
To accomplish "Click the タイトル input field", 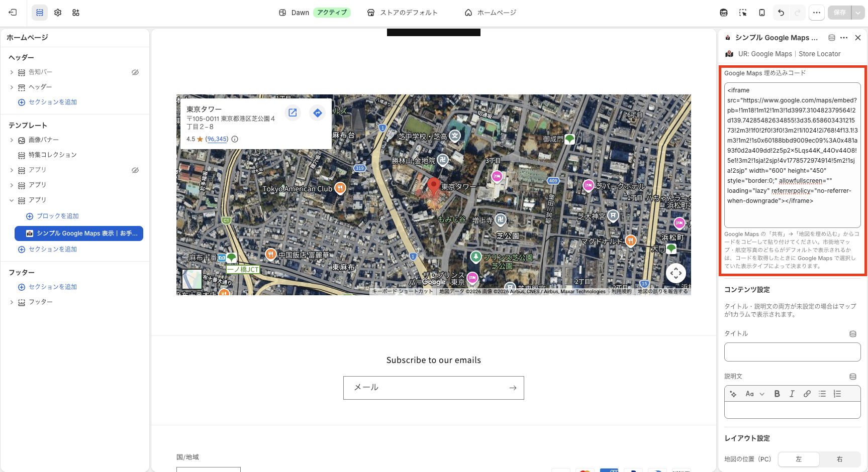I will pos(793,352).
